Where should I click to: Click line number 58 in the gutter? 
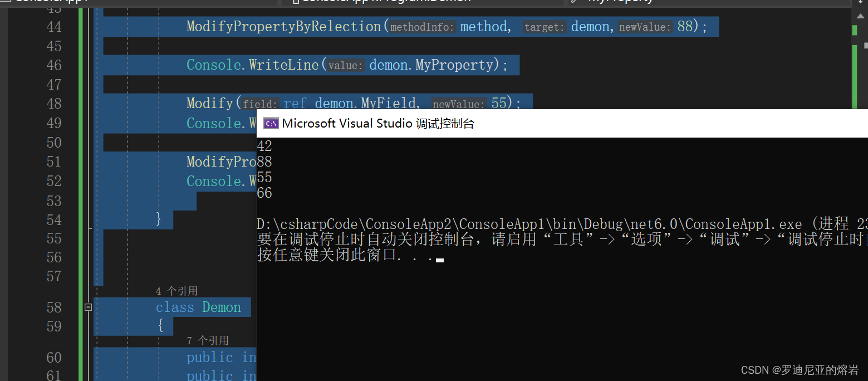click(54, 307)
